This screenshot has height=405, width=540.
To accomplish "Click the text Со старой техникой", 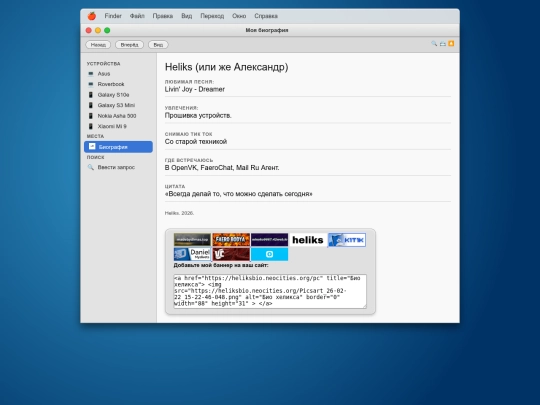I will 196,142.
